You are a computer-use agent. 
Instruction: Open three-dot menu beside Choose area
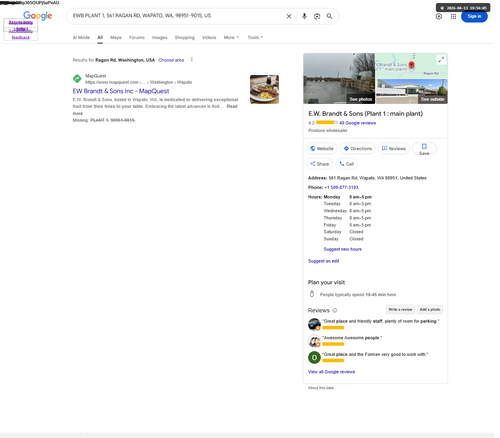point(192,60)
